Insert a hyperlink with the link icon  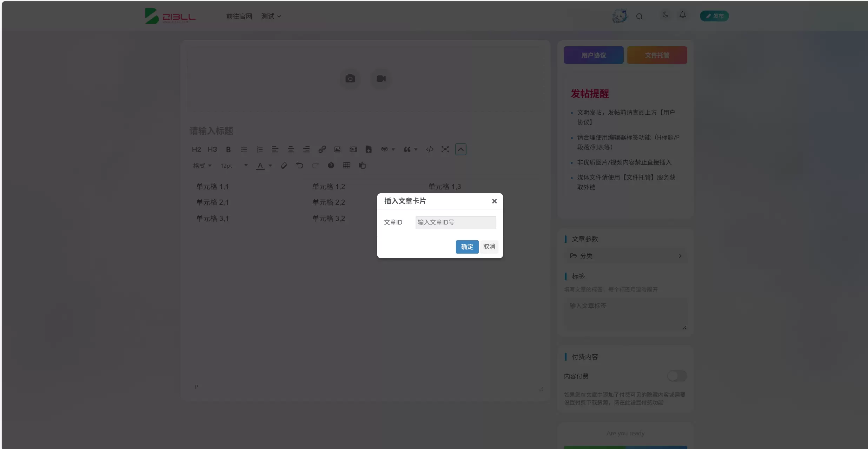(x=322, y=149)
